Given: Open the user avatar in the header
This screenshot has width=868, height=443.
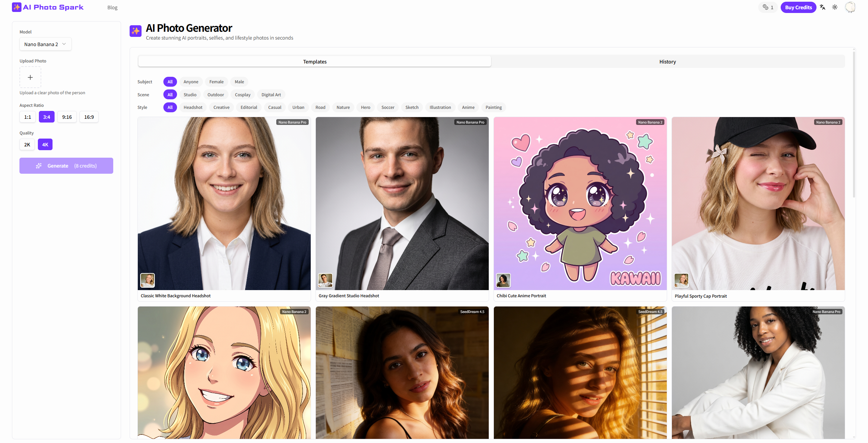Looking at the screenshot, I should click(850, 7).
